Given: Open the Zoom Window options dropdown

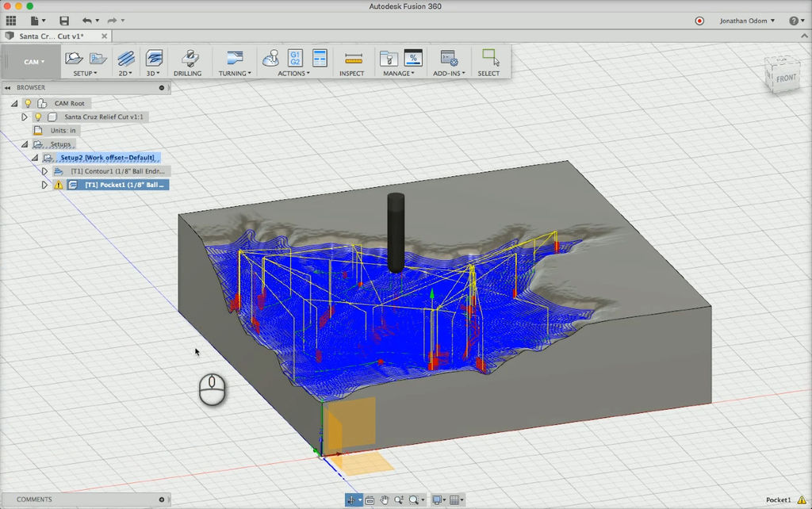Looking at the screenshot, I should click(423, 499).
